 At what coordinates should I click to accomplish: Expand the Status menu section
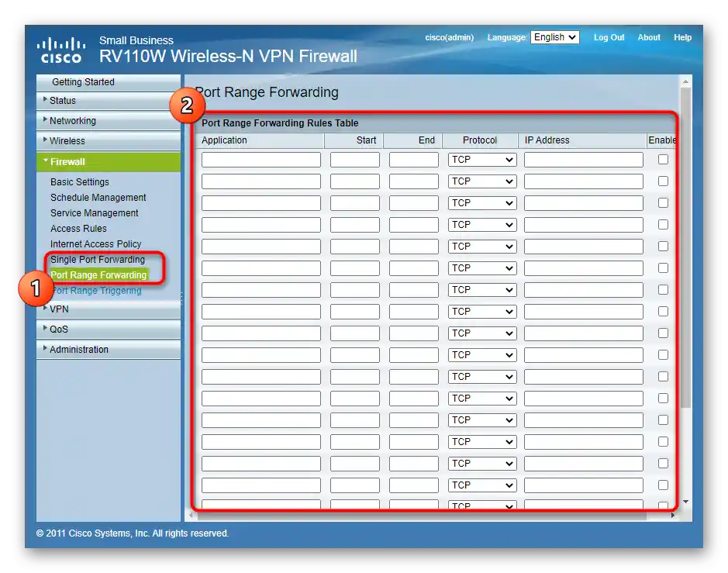(109, 101)
